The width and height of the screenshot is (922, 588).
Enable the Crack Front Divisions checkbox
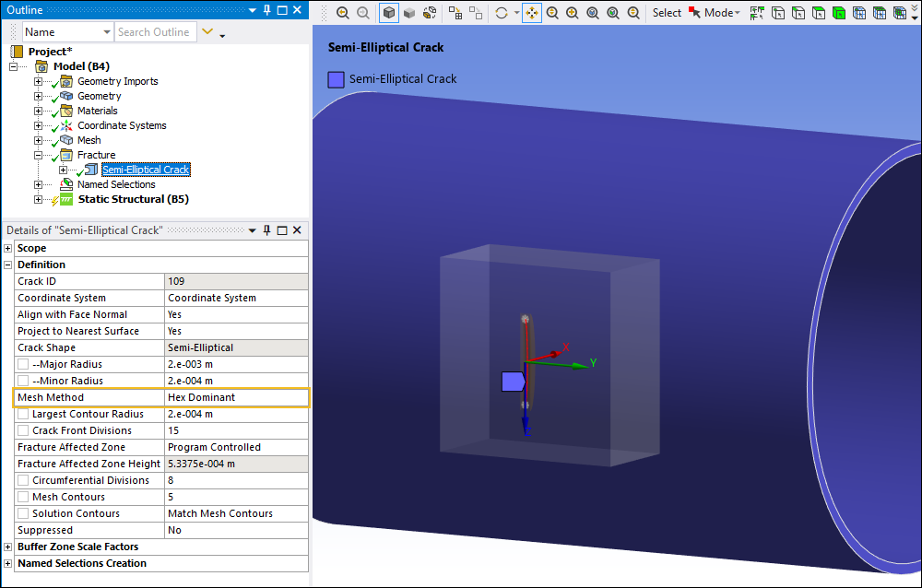pyautogui.click(x=24, y=430)
